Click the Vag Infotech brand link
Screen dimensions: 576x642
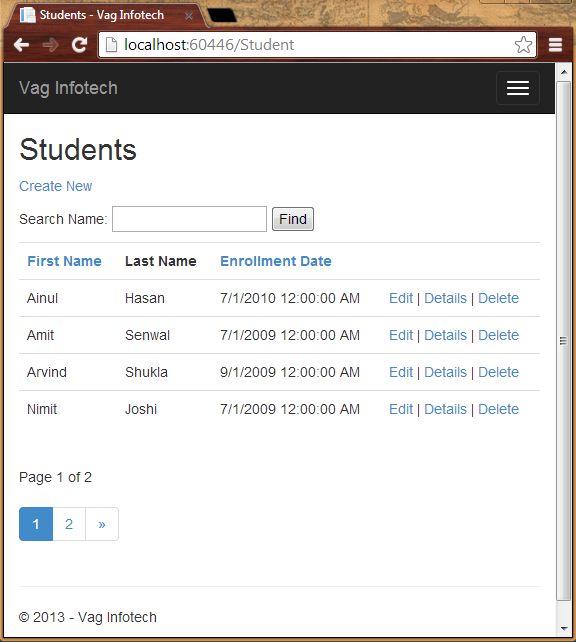click(x=68, y=88)
